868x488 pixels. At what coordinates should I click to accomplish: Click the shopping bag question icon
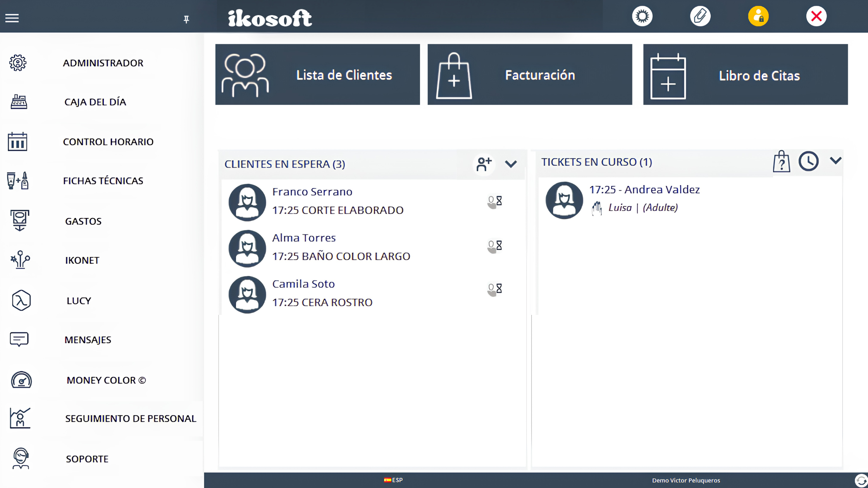coord(782,161)
